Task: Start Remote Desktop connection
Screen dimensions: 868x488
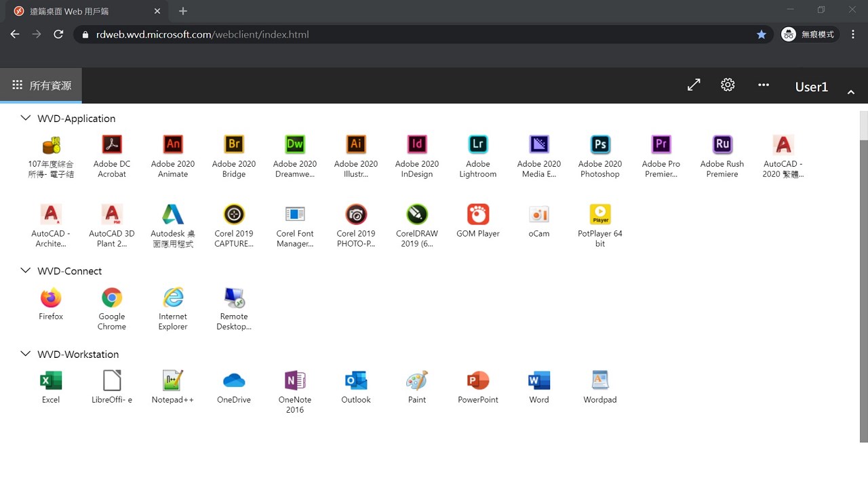Action: 234,308
